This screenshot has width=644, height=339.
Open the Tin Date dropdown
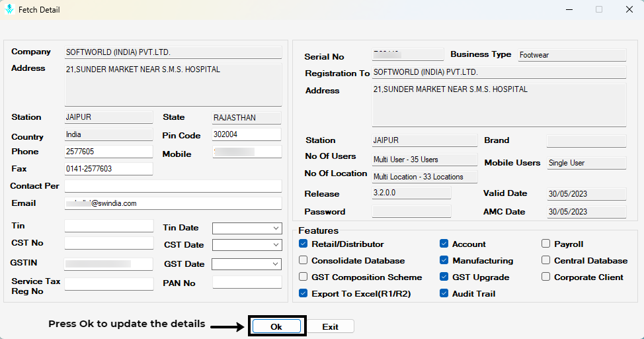(276, 228)
